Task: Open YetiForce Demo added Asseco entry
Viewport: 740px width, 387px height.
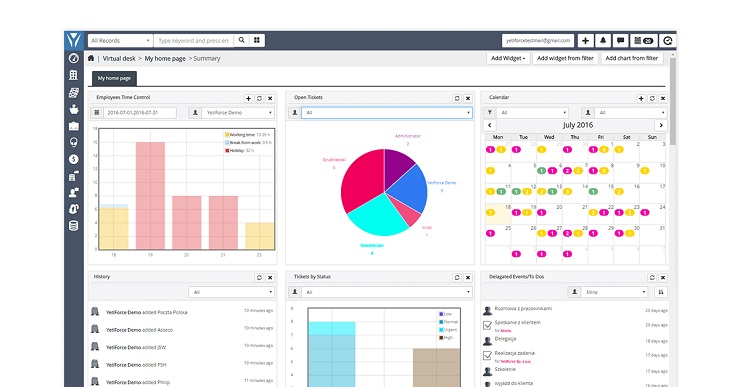Action: (139, 330)
